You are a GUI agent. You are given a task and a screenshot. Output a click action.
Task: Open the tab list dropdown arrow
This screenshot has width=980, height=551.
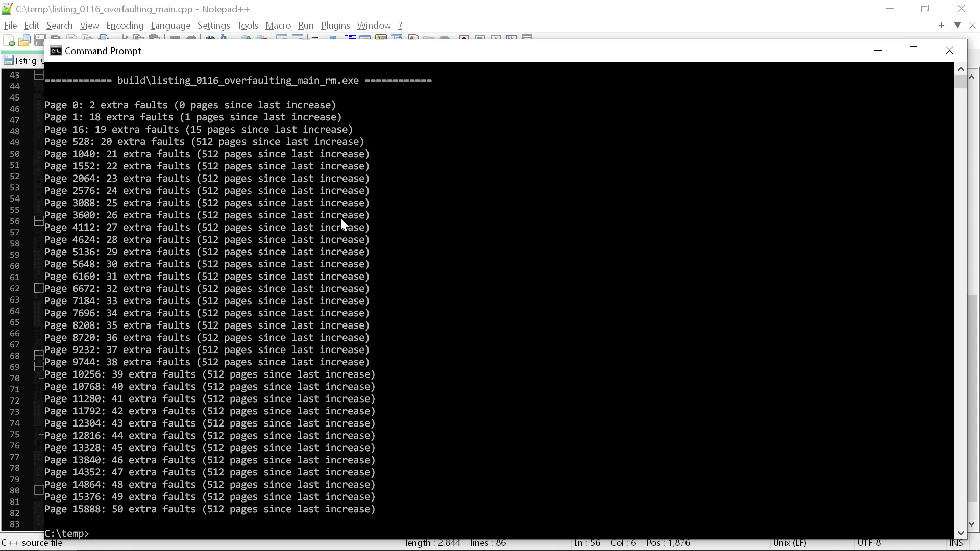pos(958,24)
